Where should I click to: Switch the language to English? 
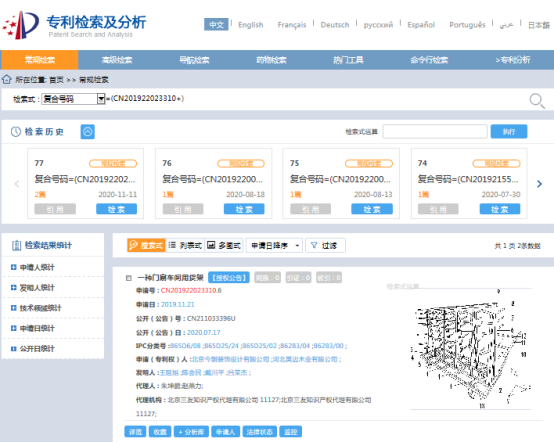coord(251,25)
